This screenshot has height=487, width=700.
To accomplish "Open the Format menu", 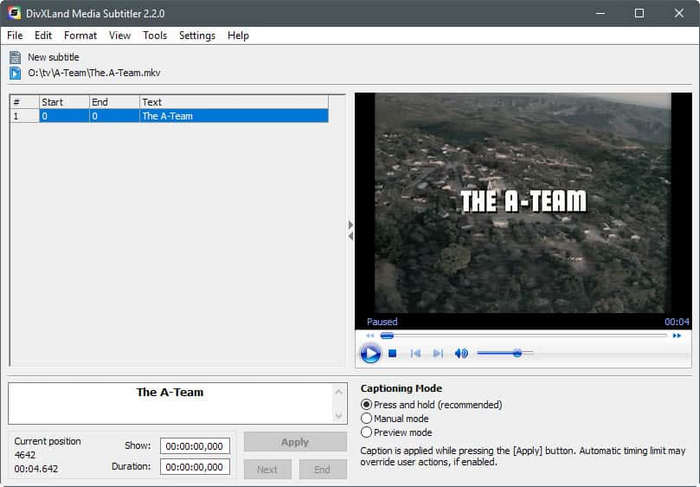I will tap(80, 36).
